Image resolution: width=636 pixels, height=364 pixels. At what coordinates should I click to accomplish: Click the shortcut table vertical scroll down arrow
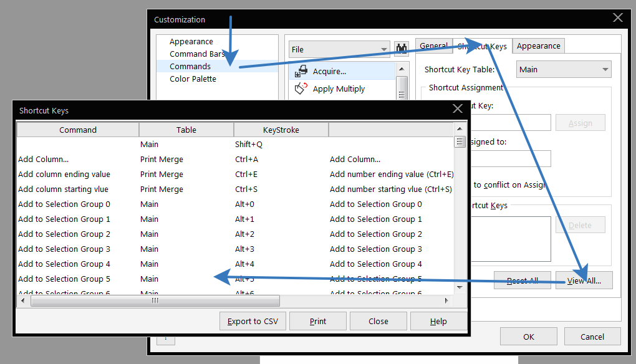[460, 287]
